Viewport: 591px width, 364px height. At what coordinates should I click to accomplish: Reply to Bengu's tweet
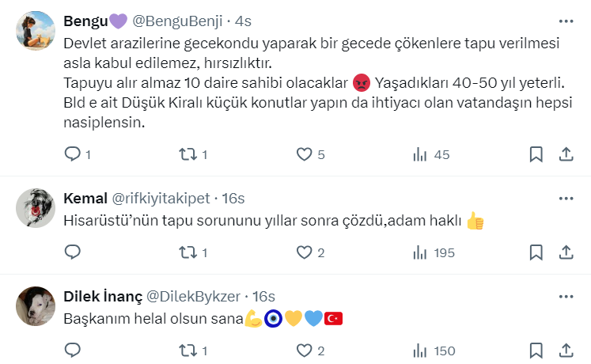click(73, 154)
